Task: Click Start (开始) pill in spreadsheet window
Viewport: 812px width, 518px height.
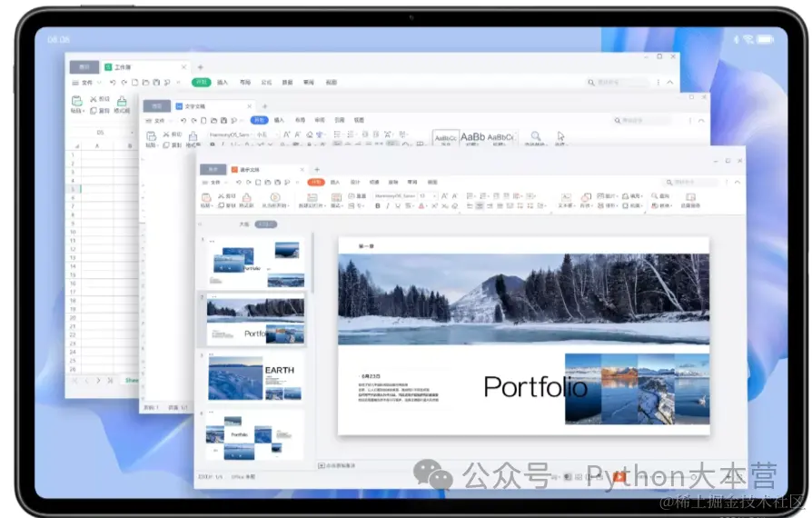Action: (201, 83)
